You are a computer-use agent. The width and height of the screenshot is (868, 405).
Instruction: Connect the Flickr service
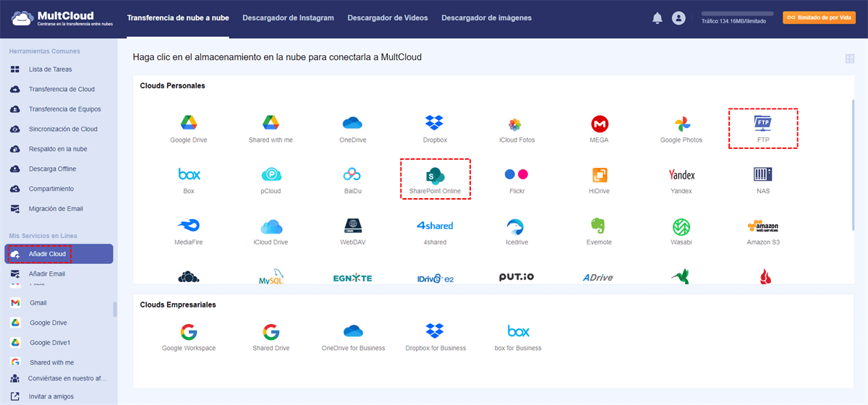(517, 180)
